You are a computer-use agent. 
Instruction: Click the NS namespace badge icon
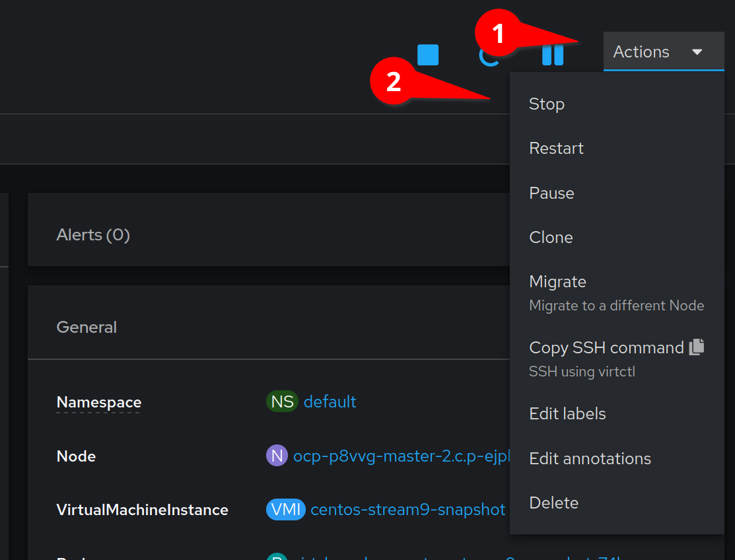point(282,402)
